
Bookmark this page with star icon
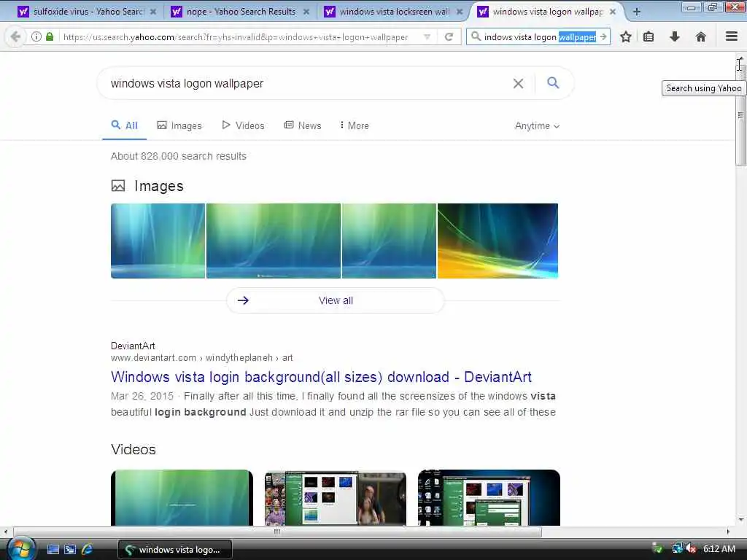pos(626,36)
